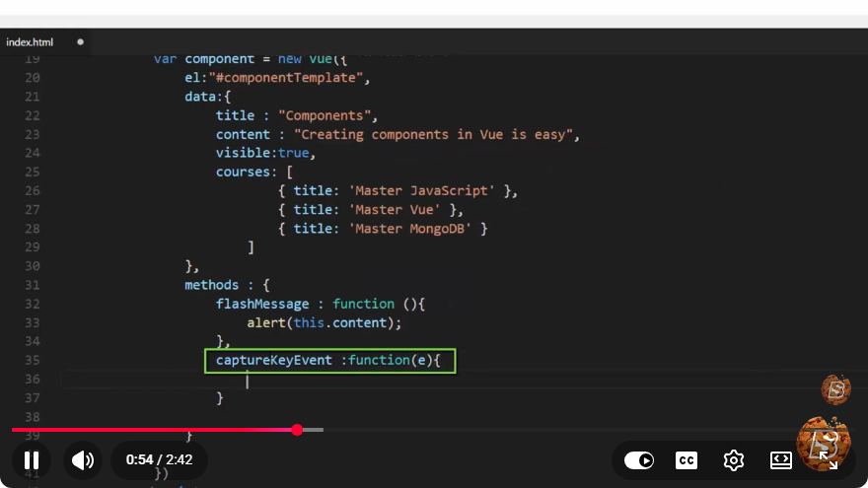
Task: Click line number 31 in the gutter
Action: 33,285
